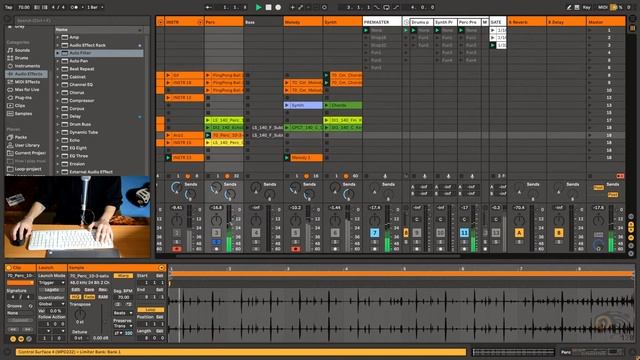640x360 pixels.
Task: Start playback with the green Play button
Action: coord(258,7)
